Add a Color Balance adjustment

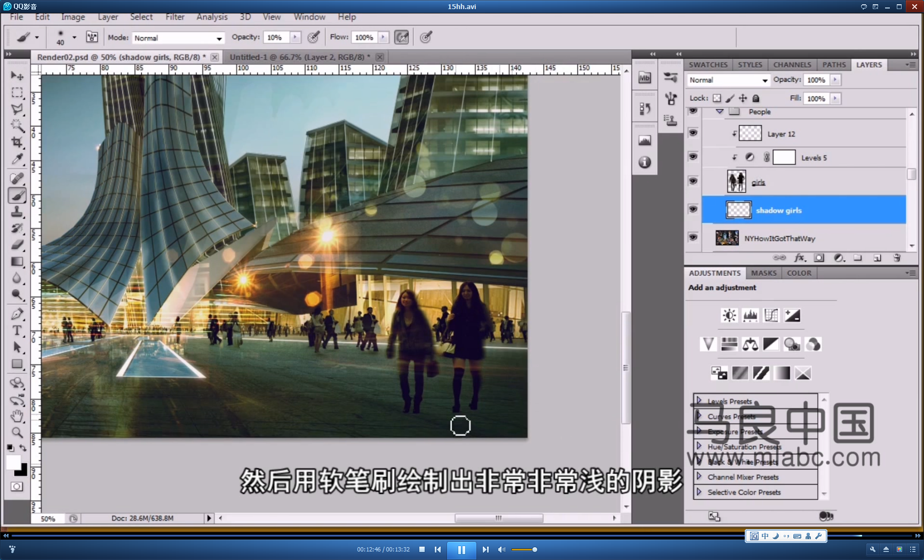pyautogui.click(x=750, y=344)
